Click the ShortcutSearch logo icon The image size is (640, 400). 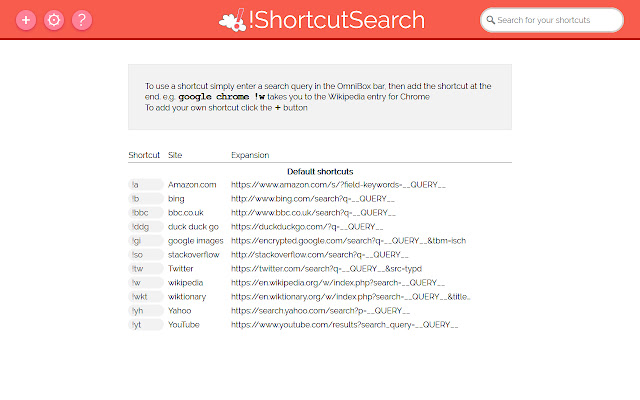coord(232,20)
